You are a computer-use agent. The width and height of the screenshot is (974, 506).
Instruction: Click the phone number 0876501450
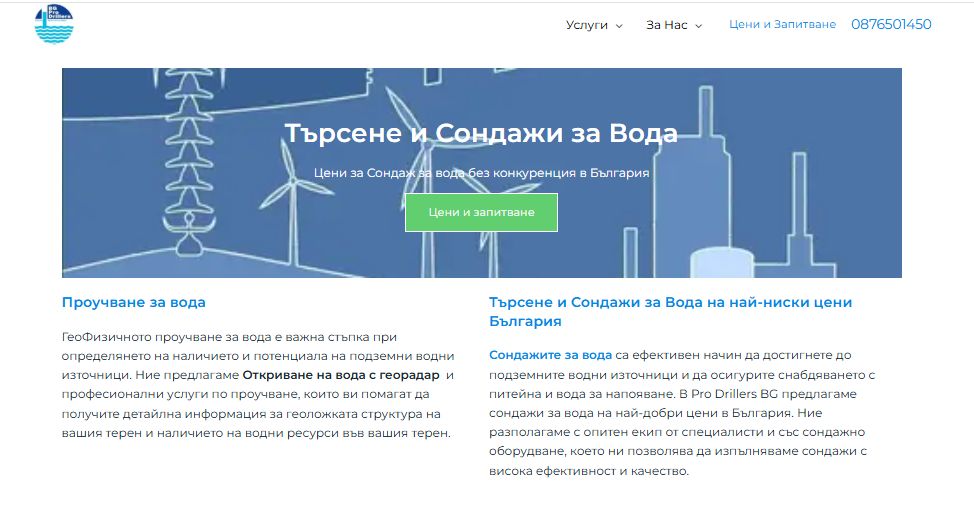pyautogui.click(x=891, y=25)
